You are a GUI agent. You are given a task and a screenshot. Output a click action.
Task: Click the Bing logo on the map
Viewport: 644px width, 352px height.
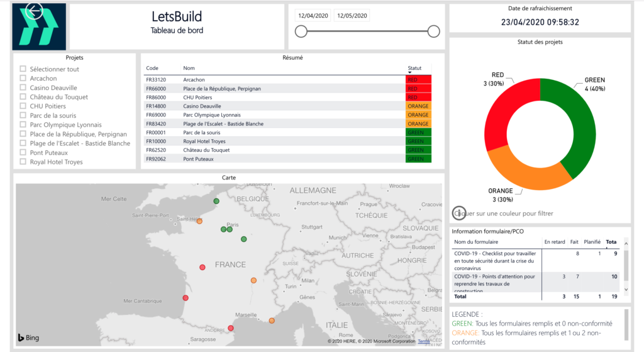click(28, 338)
